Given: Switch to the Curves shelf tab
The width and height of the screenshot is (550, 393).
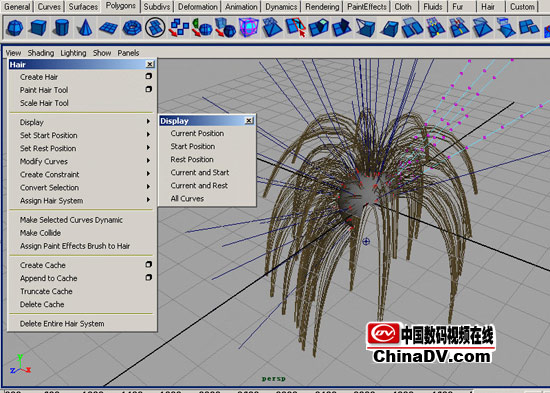Looking at the screenshot, I should (49, 7).
